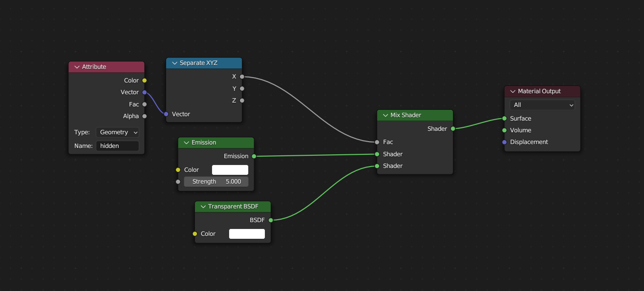
Task: Click the Emission Color input socket
Action: click(x=178, y=170)
